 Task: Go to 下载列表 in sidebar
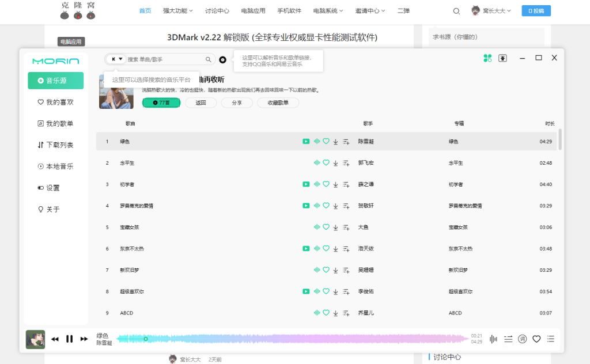[56, 145]
